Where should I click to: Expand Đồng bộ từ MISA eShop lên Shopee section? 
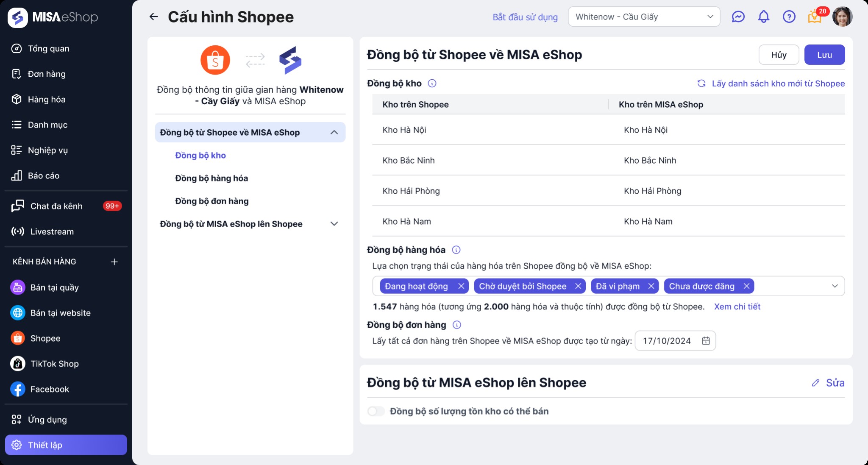click(334, 224)
